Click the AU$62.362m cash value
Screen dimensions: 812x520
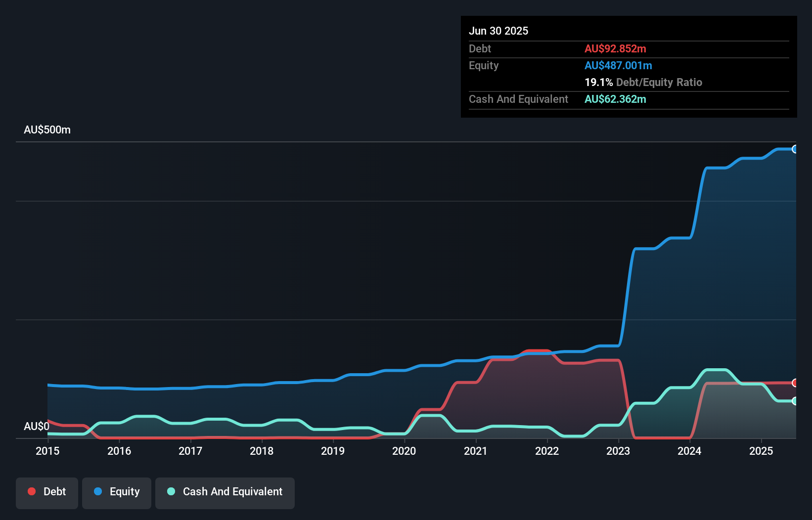coord(615,99)
